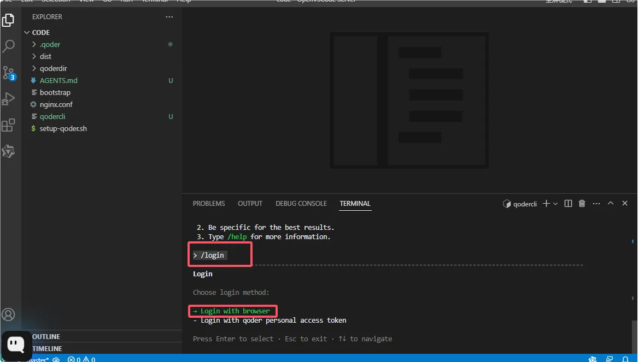
Task: Expand the .qoder folder
Action: click(x=102, y=44)
